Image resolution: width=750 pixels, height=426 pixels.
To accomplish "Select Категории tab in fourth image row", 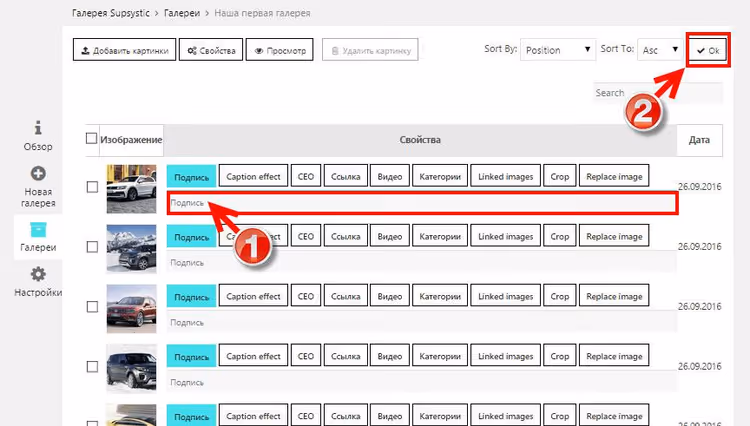I will point(440,356).
